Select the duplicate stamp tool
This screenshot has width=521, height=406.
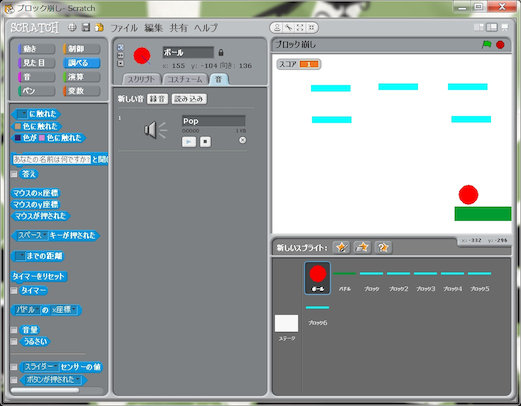coord(277,28)
